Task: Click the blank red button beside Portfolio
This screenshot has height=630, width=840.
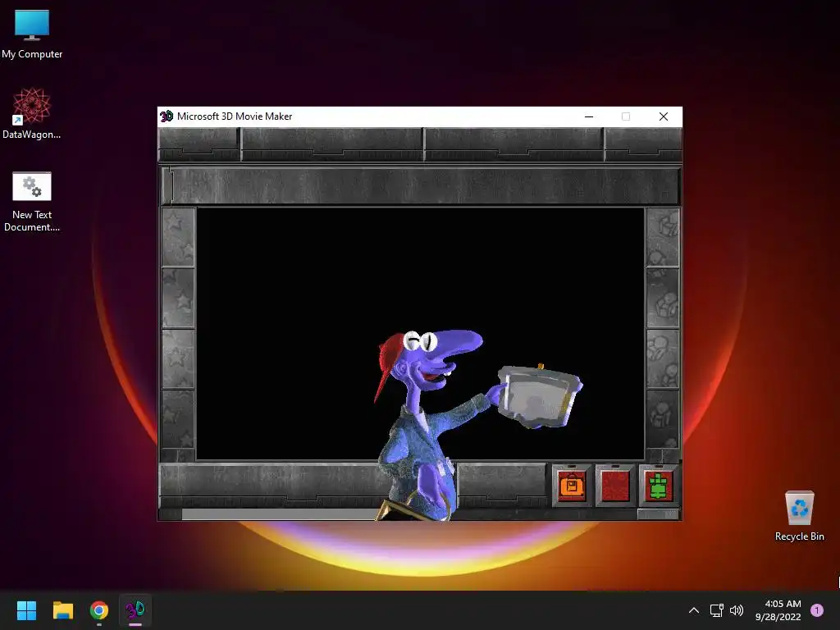Action: point(615,485)
